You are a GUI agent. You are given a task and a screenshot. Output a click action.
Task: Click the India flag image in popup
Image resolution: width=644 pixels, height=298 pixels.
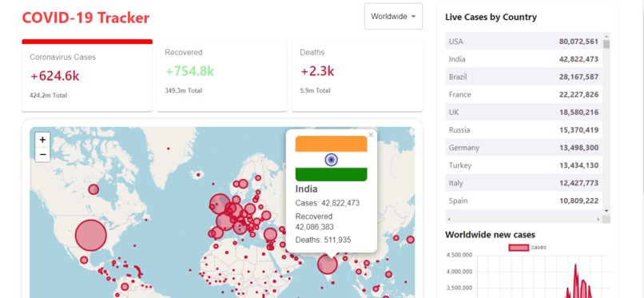pyautogui.click(x=331, y=158)
